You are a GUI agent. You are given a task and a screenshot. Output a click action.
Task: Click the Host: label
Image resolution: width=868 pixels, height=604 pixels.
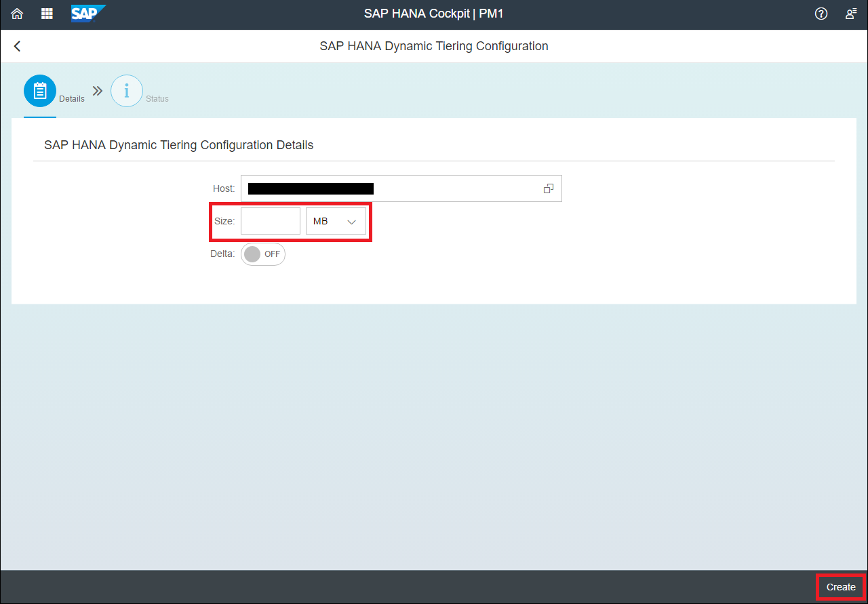[x=224, y=188]
